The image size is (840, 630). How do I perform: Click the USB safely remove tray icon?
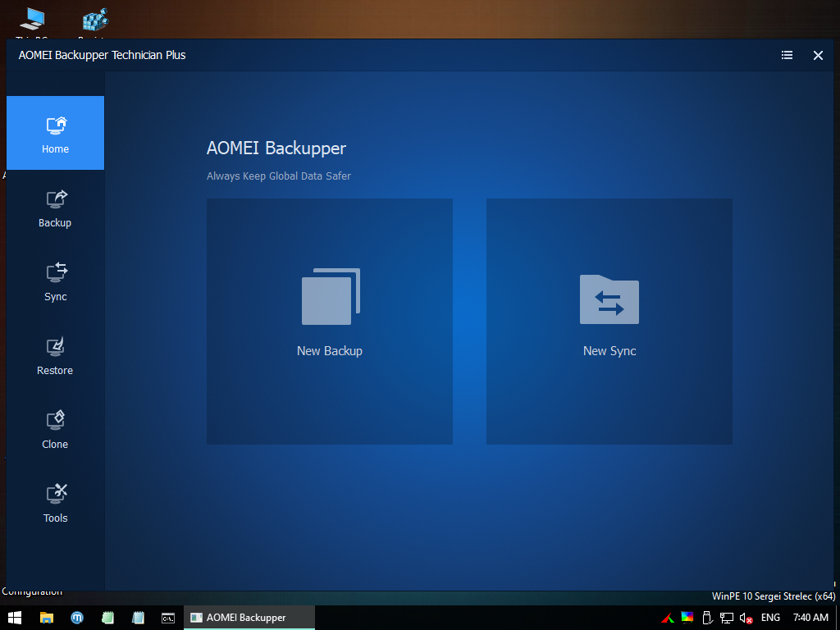[707, 618]
